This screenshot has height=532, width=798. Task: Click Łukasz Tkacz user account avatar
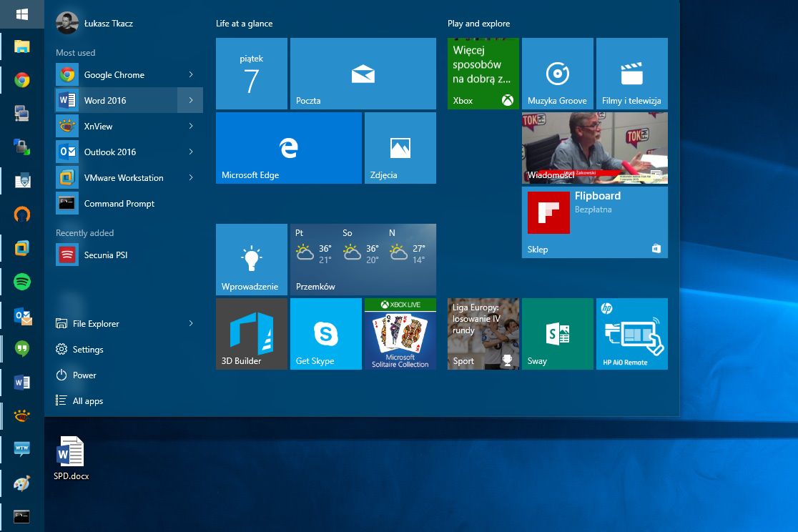tap(66, 24)
